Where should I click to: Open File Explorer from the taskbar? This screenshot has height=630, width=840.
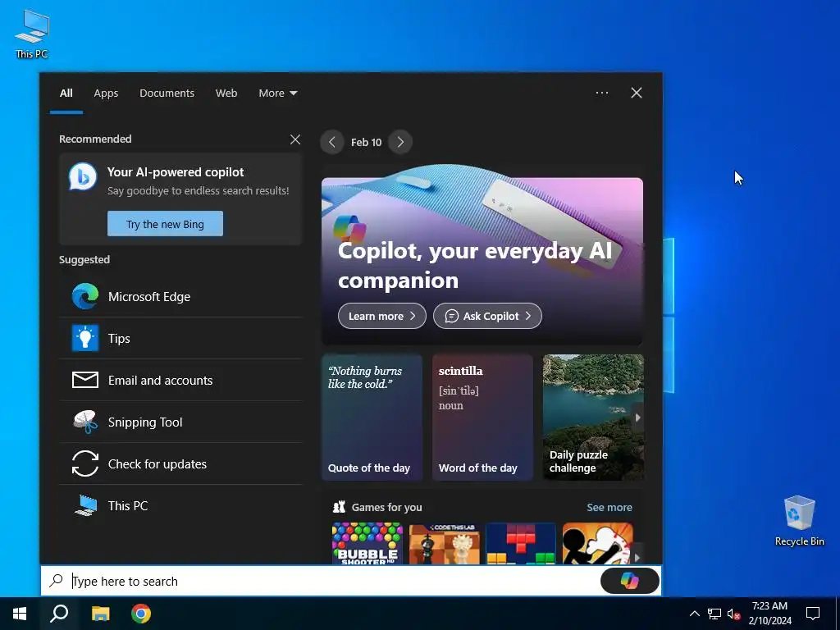pos(100,614)
